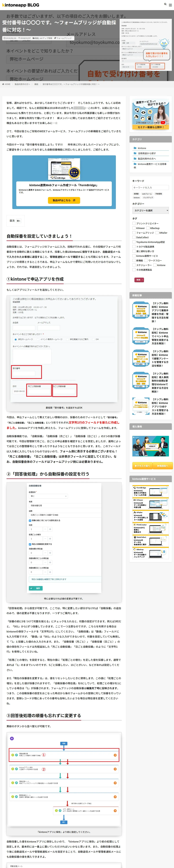The width and height of the screenshot is (174, 868).
Task: Open the 顧客アンケート article thumbnail
Action: 141,358
